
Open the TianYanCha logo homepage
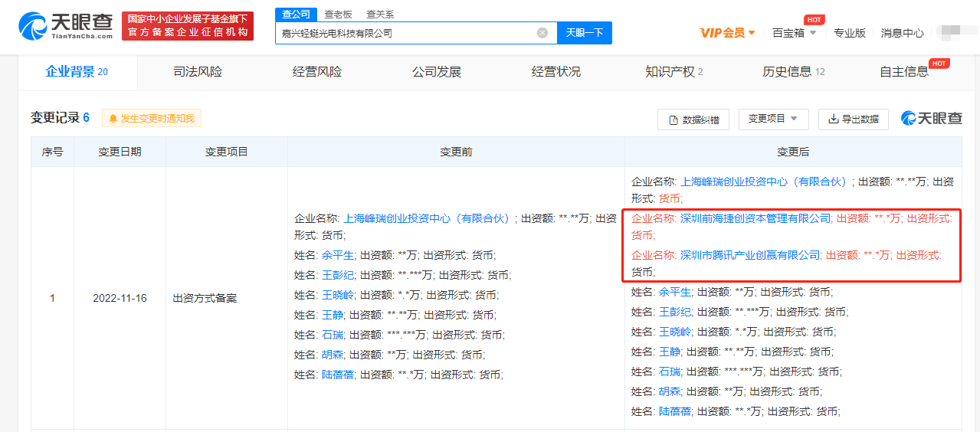[x=66, y=25]
